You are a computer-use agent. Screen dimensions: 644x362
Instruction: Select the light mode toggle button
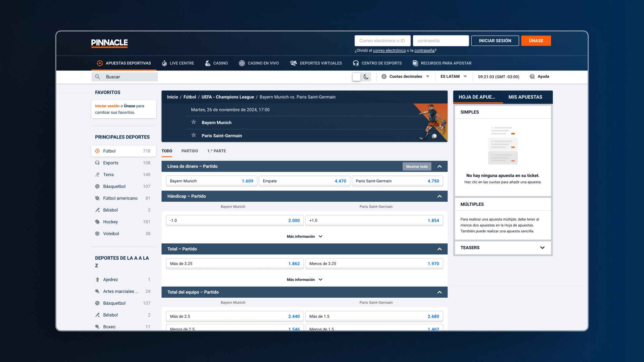[x=357, y=77]
